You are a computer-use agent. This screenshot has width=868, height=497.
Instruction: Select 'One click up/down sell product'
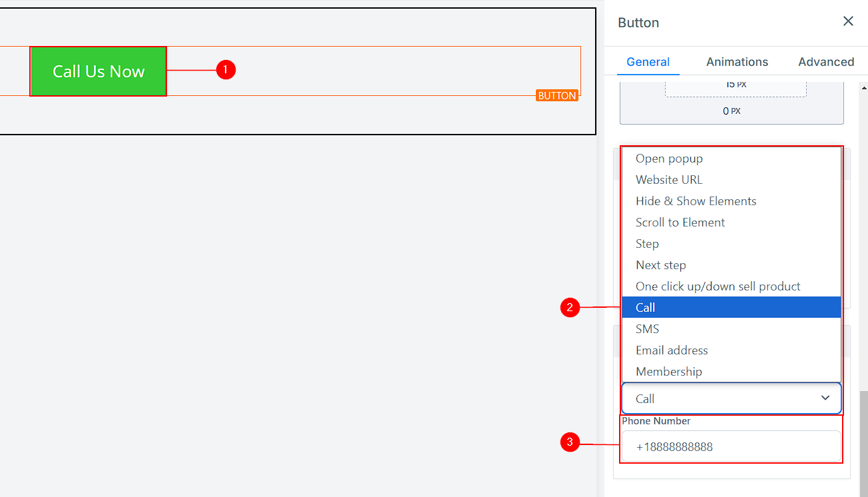click(718, 286)
